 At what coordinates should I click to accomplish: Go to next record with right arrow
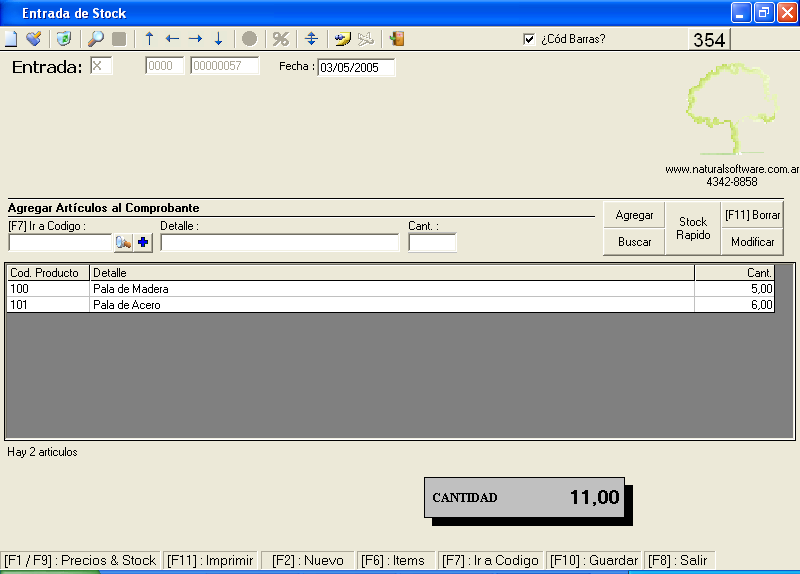point(195,39)
